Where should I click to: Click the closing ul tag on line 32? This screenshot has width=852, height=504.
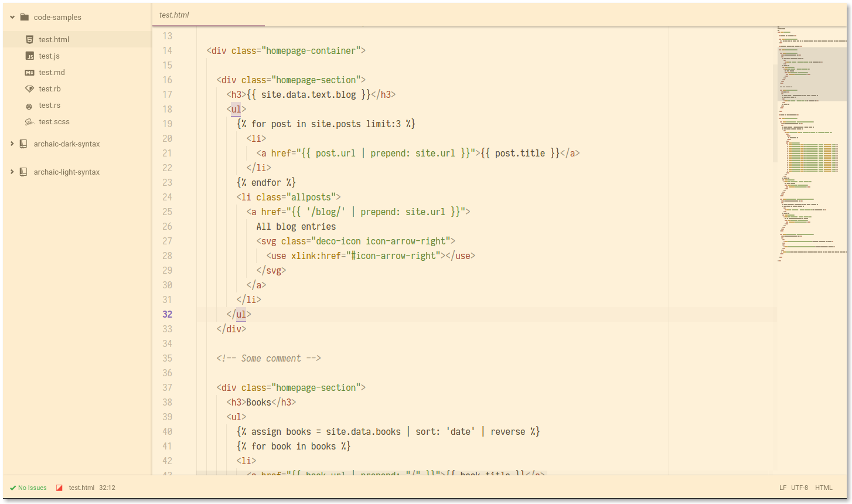(238, 314)
